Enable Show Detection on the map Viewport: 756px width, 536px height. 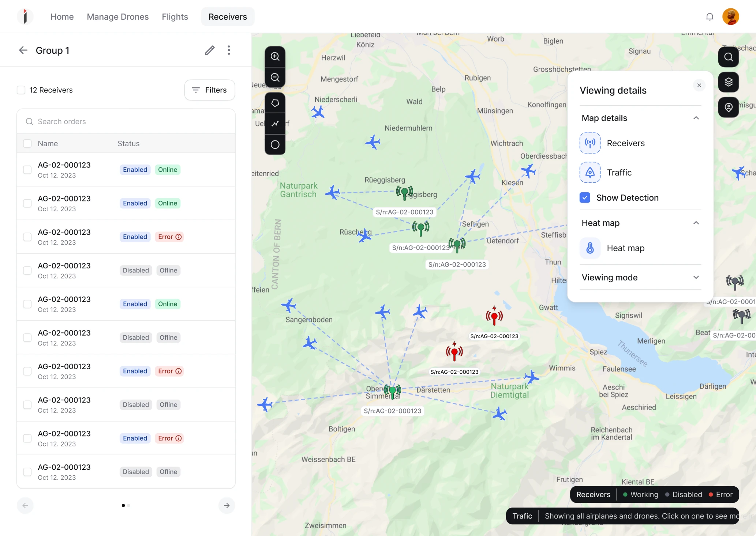(x=584, y=197)
